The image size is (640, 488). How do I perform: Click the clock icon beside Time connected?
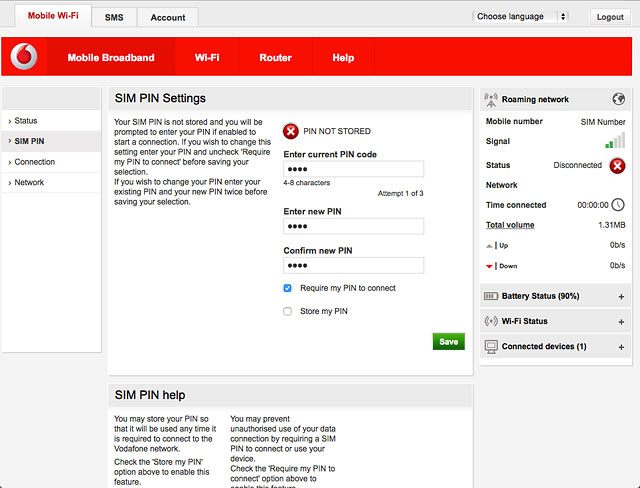(x=618, y=205)
